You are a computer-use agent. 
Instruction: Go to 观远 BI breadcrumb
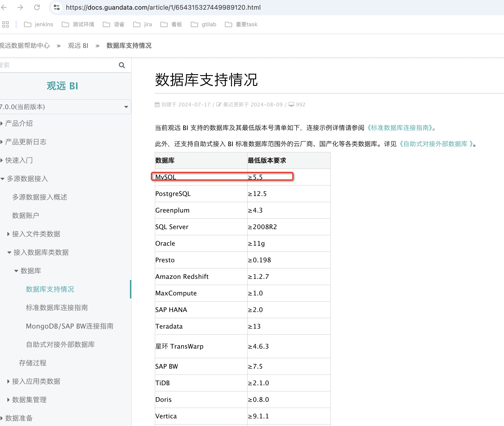tap(78, 46)
